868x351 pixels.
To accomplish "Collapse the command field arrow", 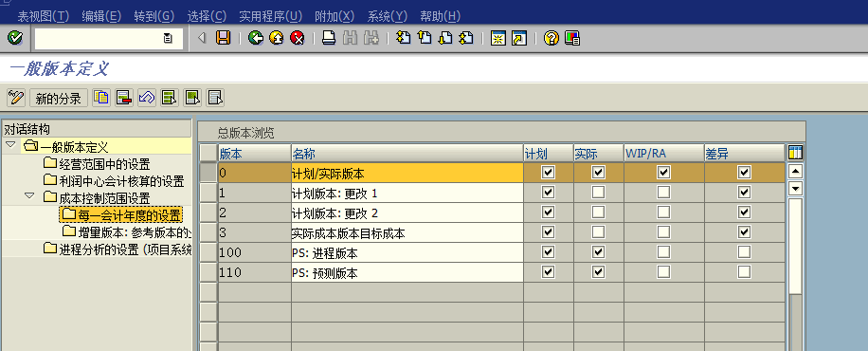I will (202, 38).
